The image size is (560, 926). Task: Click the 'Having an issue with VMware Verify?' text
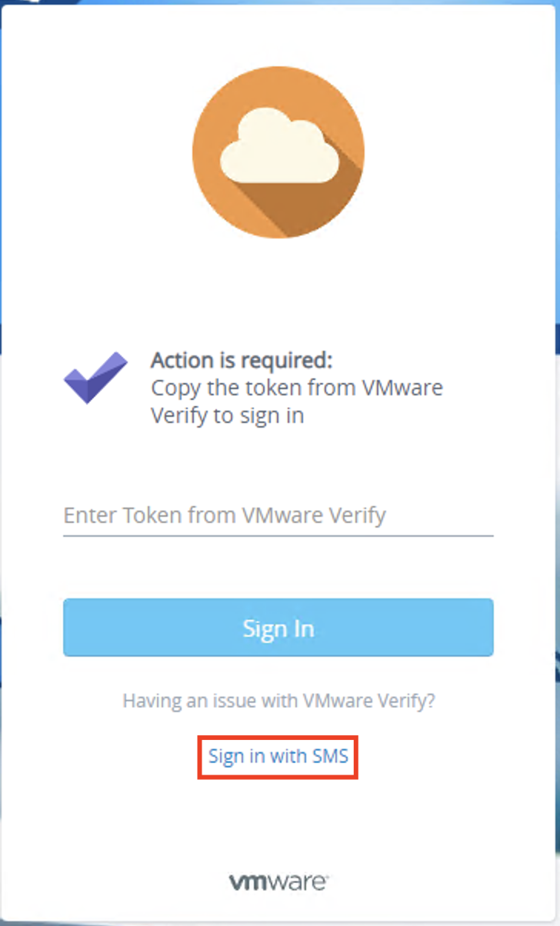point(278,701)
